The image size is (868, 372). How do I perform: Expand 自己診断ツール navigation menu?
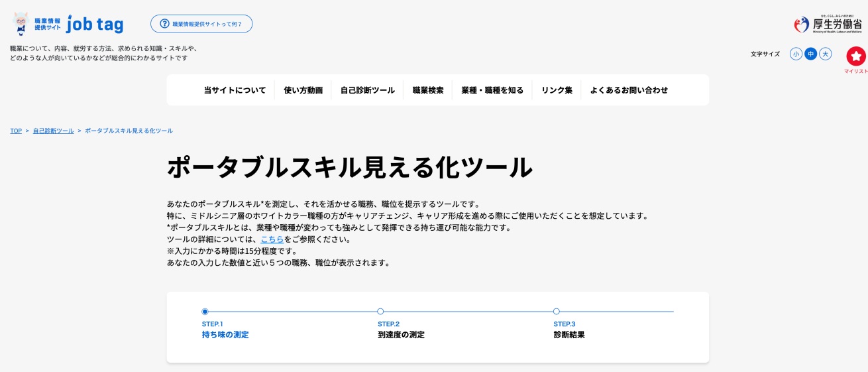367,90
